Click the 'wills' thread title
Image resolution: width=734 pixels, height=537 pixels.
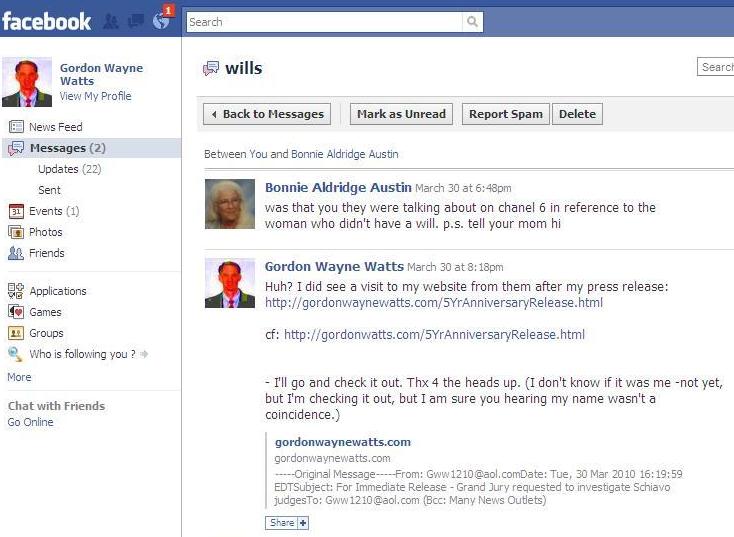coord(243,68)
